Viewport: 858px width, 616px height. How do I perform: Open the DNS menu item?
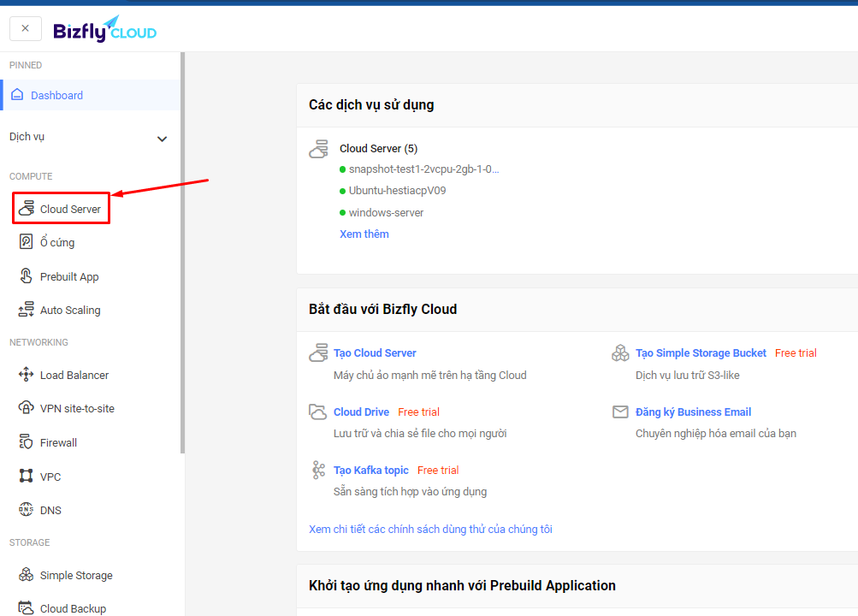click(50, 511)
